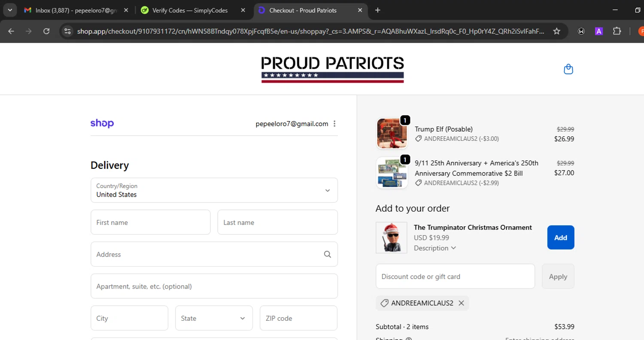The height and width of the screenshot is (340, 644).
Task: Switch to the Verify Codes SimplyCodes tab
Action: (x=193, y=10)
